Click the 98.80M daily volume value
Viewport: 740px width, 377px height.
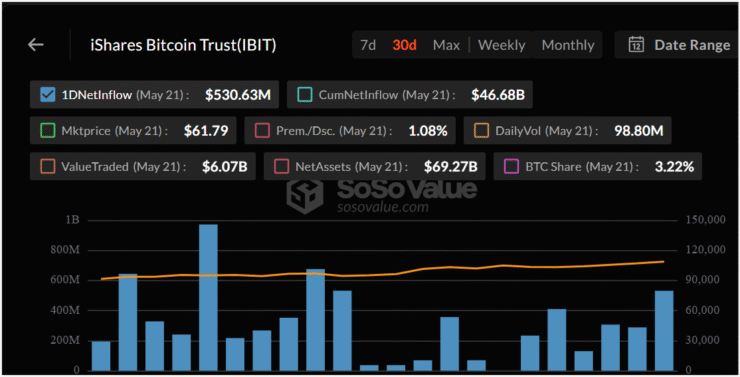(639, 131)
